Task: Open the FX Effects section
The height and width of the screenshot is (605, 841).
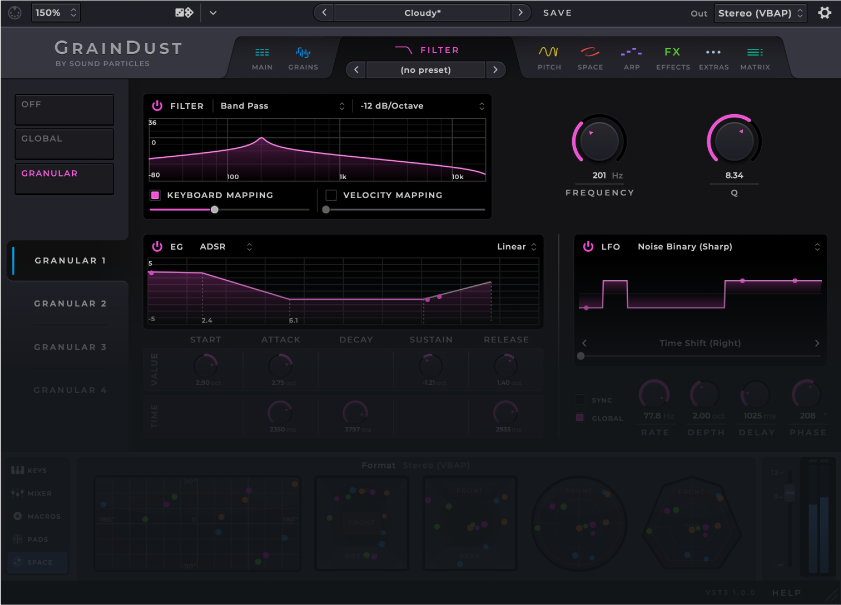Action: 672,57
